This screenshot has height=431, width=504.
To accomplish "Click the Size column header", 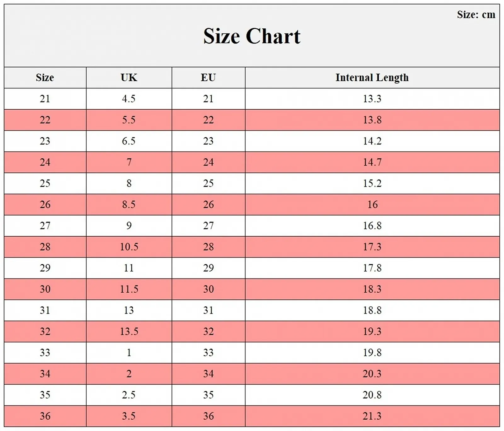I will click(x=45, y=78).
